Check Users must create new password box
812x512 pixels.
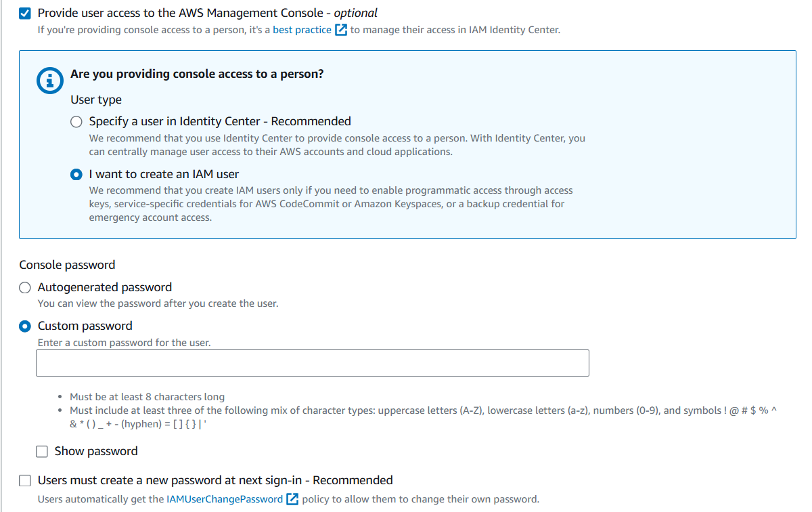pyautogui.click(x=25, y=481)
